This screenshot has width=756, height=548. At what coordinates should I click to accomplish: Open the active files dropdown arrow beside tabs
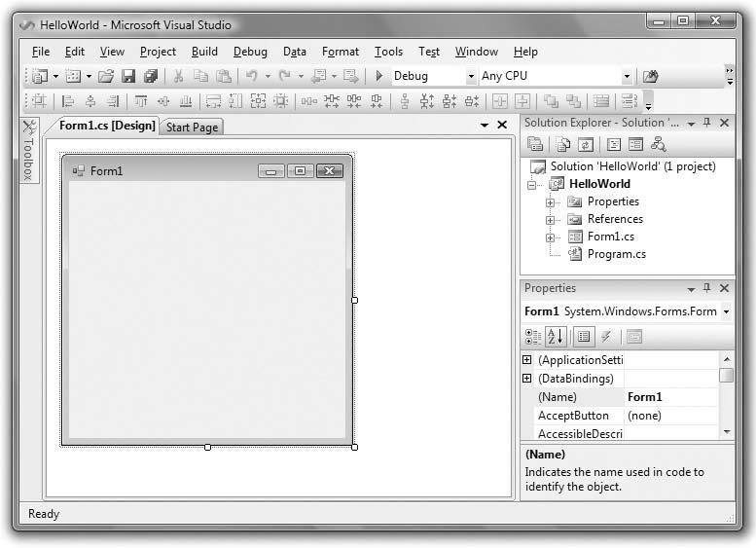coord(485,126)
